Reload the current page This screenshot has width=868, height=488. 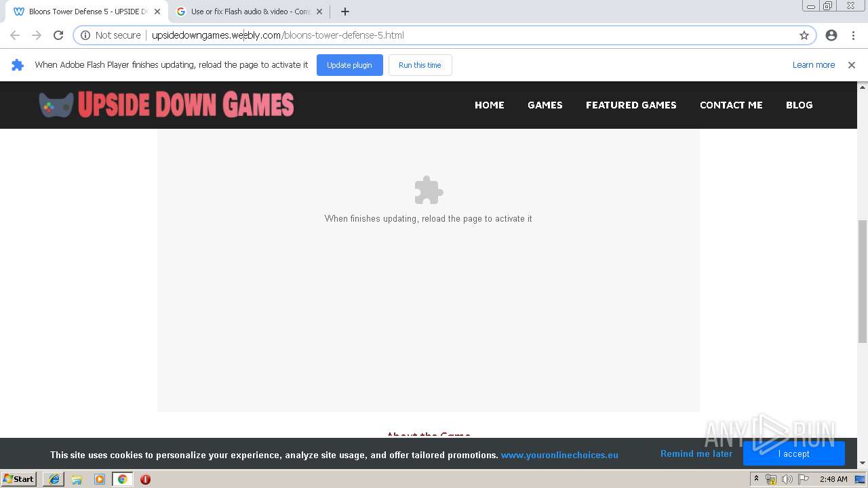click(58, 35)
